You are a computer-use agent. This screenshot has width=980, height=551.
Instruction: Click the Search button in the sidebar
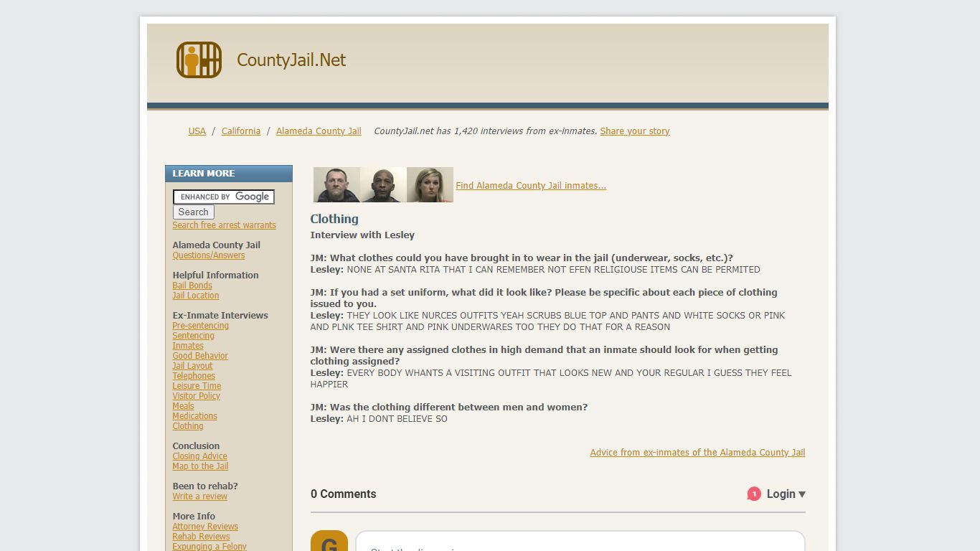point(194,212)
